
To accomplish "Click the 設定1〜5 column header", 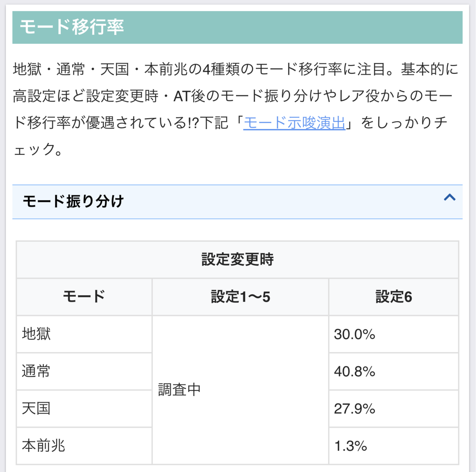I will pos(240,297).
